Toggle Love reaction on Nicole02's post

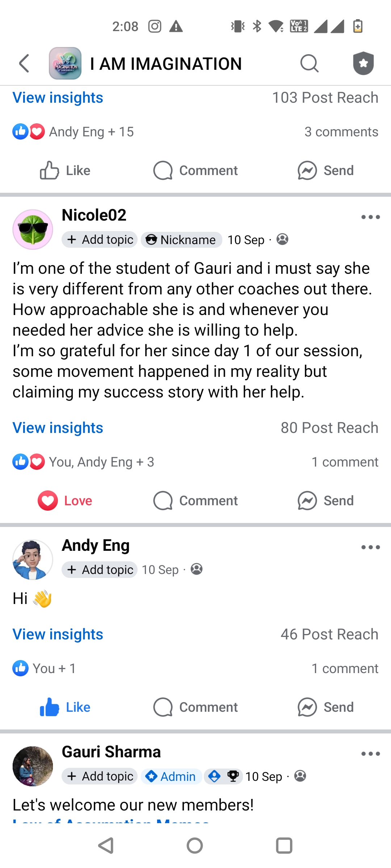coord(65,501)
